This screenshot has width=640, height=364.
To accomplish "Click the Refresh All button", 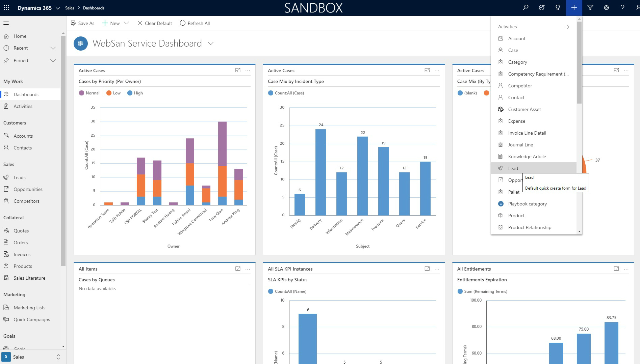I will tap(195, 23).
